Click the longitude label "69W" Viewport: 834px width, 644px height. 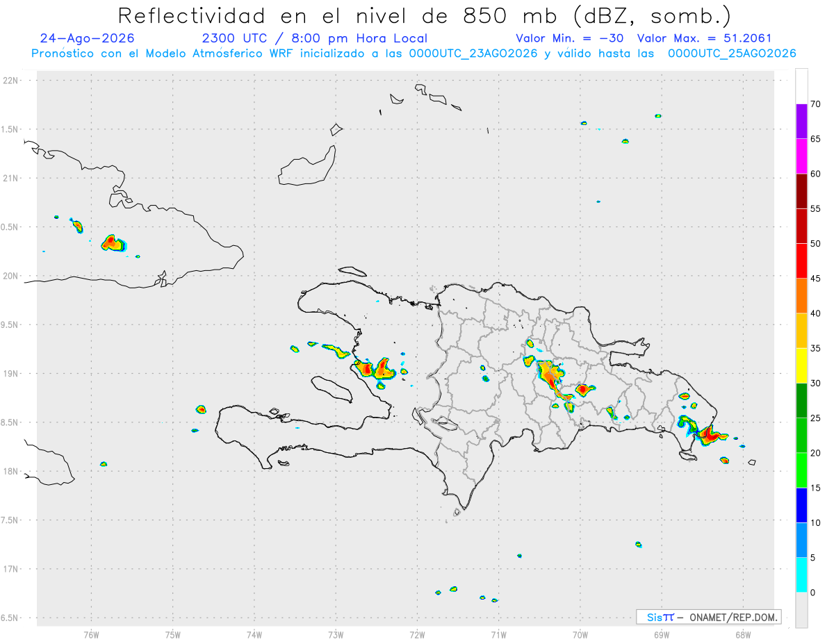click(661, 635)
